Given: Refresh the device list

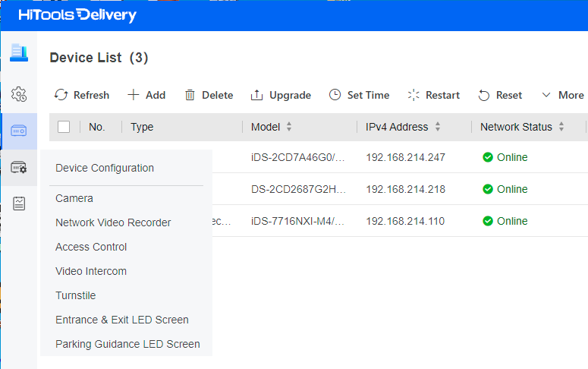Looking at the screenshot, I should pos(82,95).
